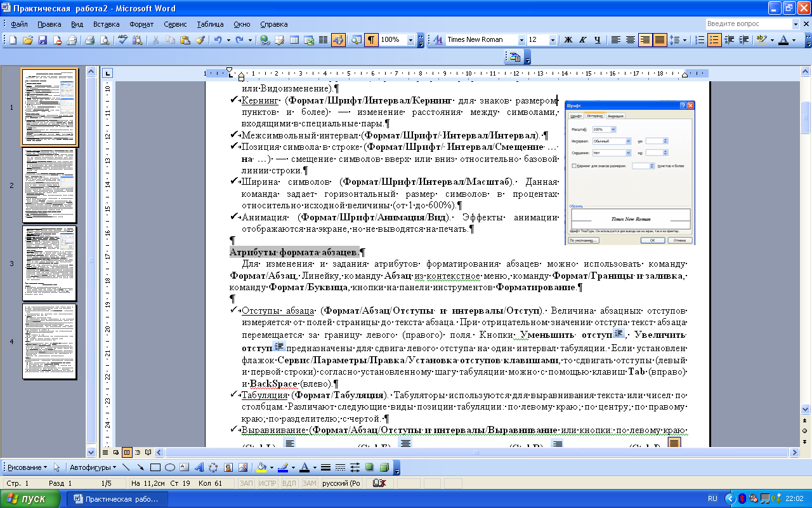Click the RU language indicator in tray
This screenshot has width=812, height=508.
[712, 498]
